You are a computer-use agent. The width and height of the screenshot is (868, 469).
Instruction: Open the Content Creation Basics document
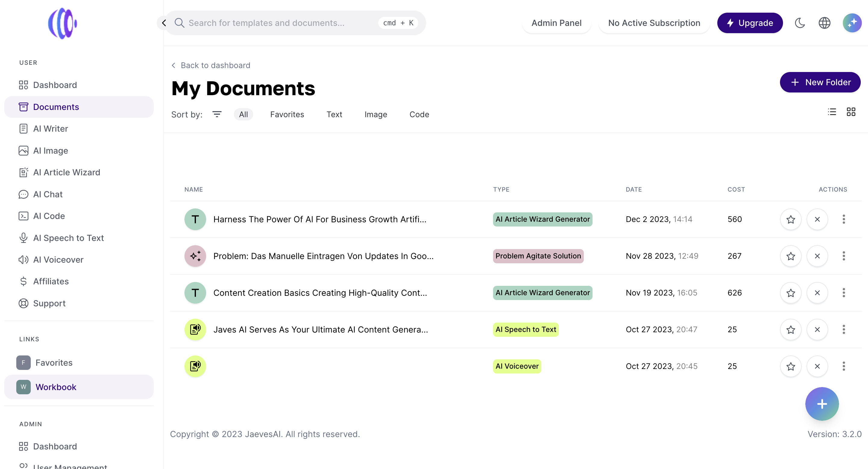(x=320, y=292)
